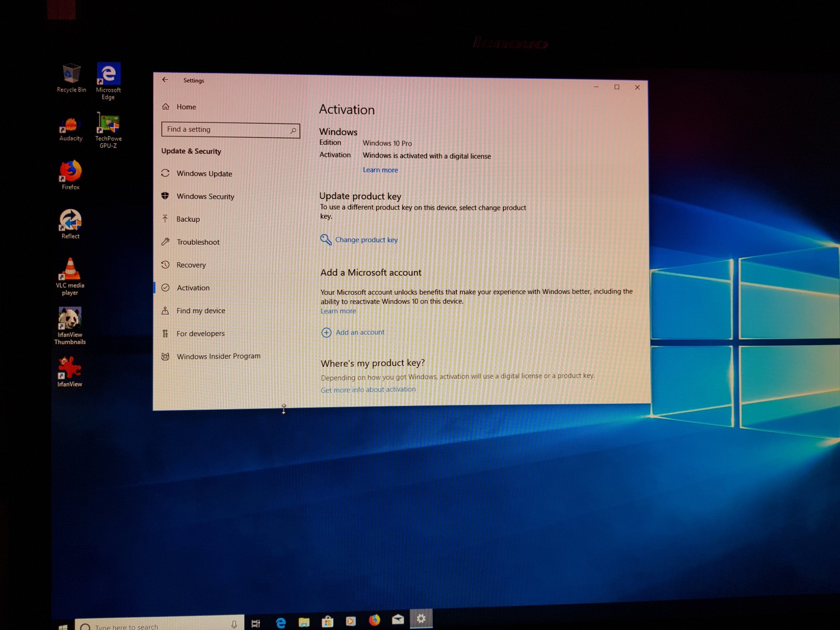Open the Windows Update section

coord(204,173)
